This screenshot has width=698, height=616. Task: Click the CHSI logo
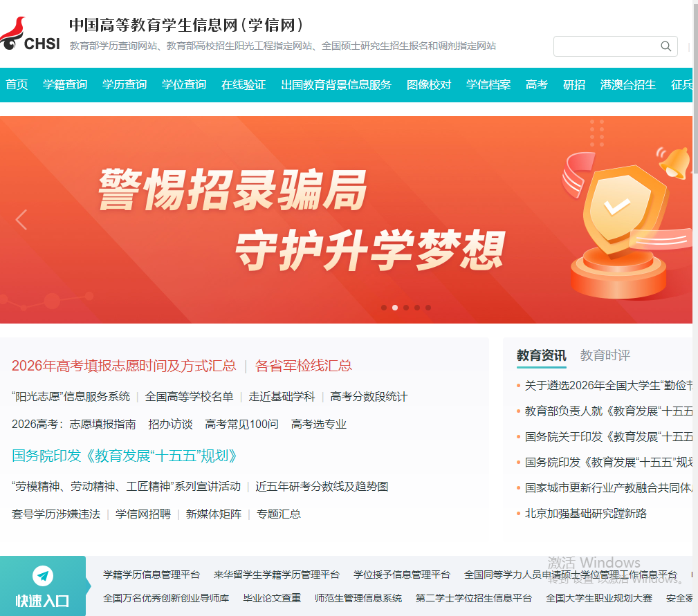(30, 35)
